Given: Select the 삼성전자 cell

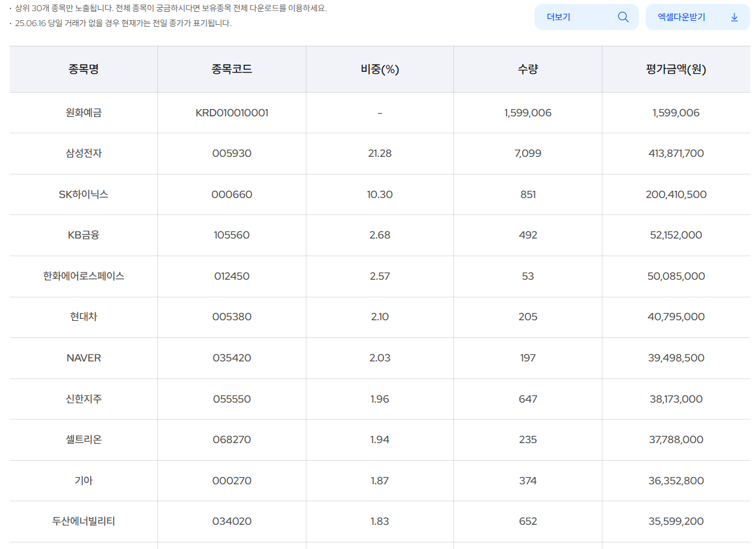Looking at the screenshot, I should click(84, 154).
